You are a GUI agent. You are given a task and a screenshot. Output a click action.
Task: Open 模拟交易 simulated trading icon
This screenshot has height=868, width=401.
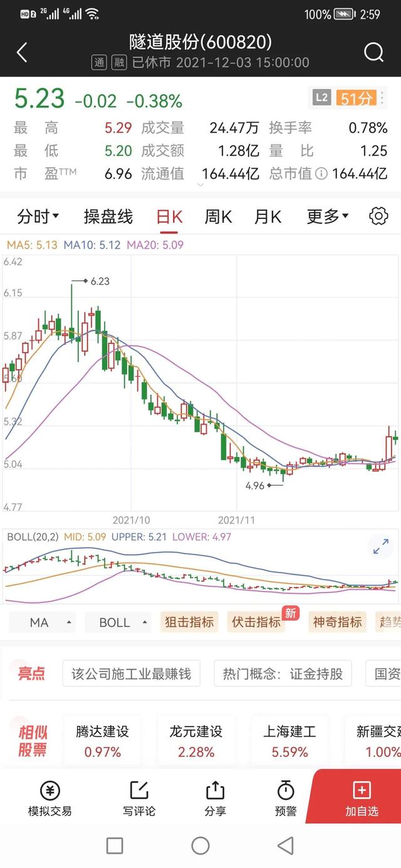pyautogui.click(x=50, y=799)
